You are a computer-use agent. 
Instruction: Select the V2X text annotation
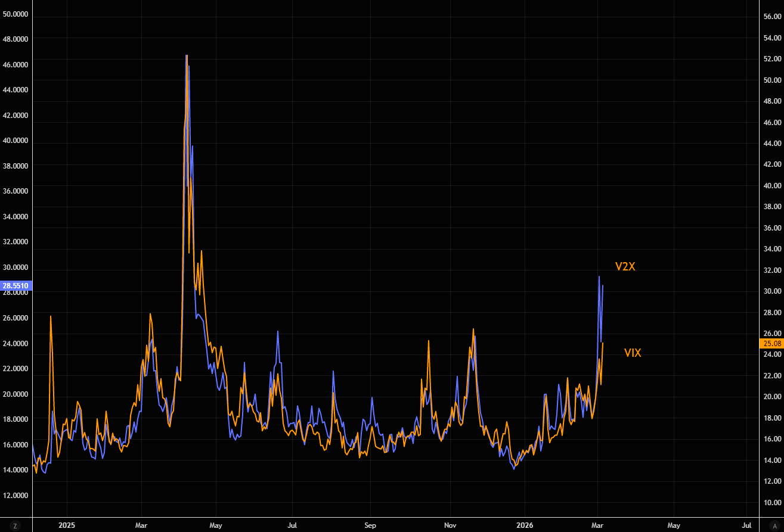pyautogui.click(x=625, y=267)
